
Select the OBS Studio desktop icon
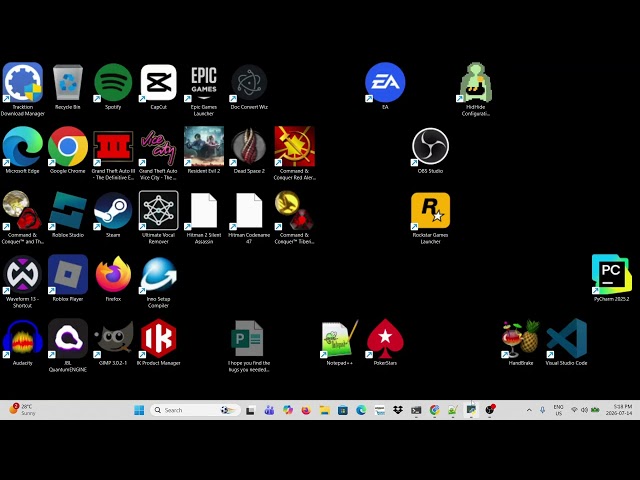(430, 150)
